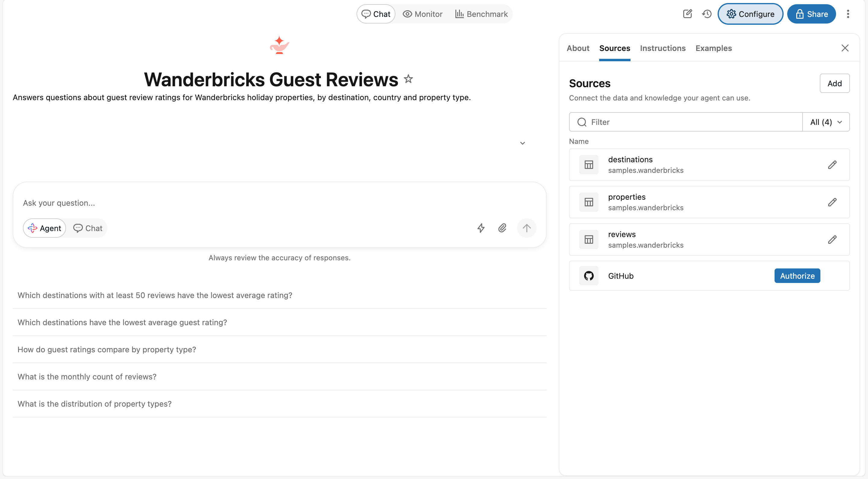Switch to the Monitor view
This screenshot has width=868, height=479.
(422, 14)
